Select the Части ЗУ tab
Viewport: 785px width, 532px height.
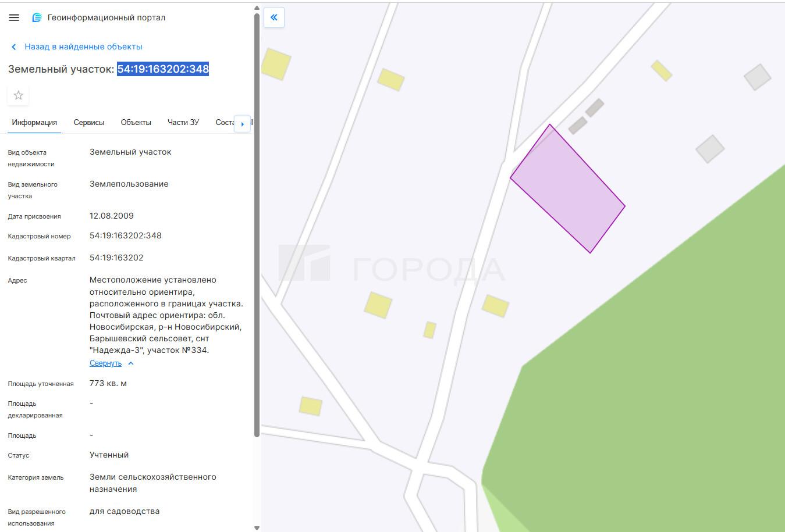183,123
